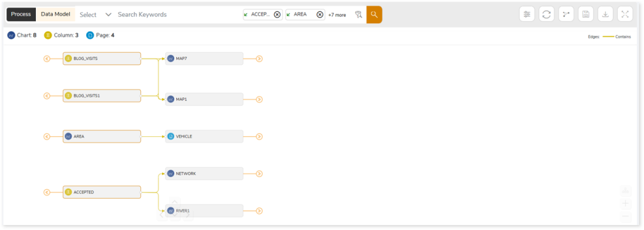The height and width of the screenshot is (230, 644).
Task: Click the refresh lineage icon
Action: pyautogui.click(x=547, y=14)
